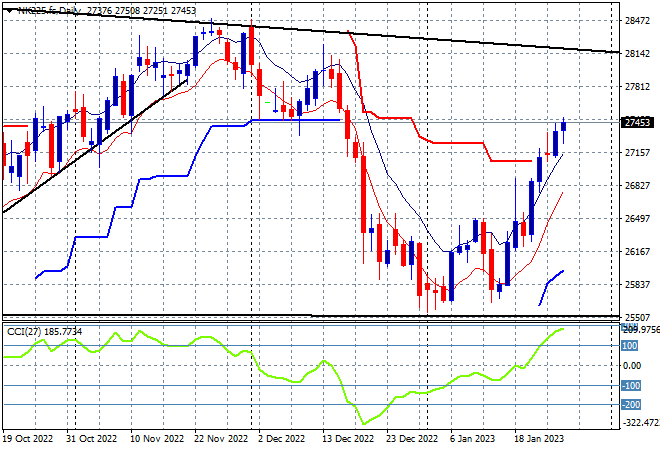
Task: Click the 28472 price axis label
Action: pyautogui.click(x=637, y=20)
